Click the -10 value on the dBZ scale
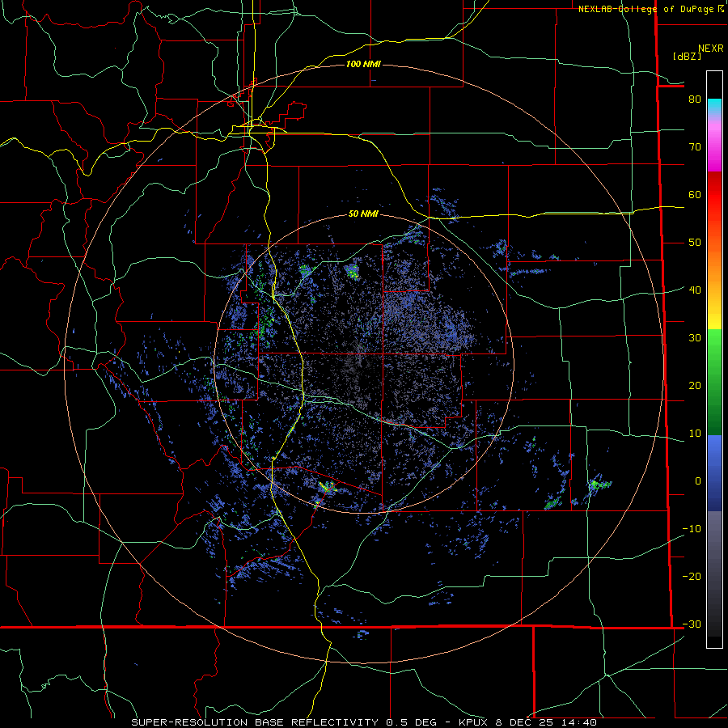Screen dimensions: 728x728 [x=692, y=529]
